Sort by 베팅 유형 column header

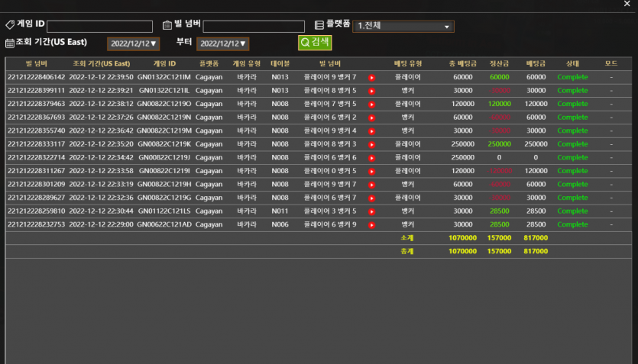coord(408,64)
